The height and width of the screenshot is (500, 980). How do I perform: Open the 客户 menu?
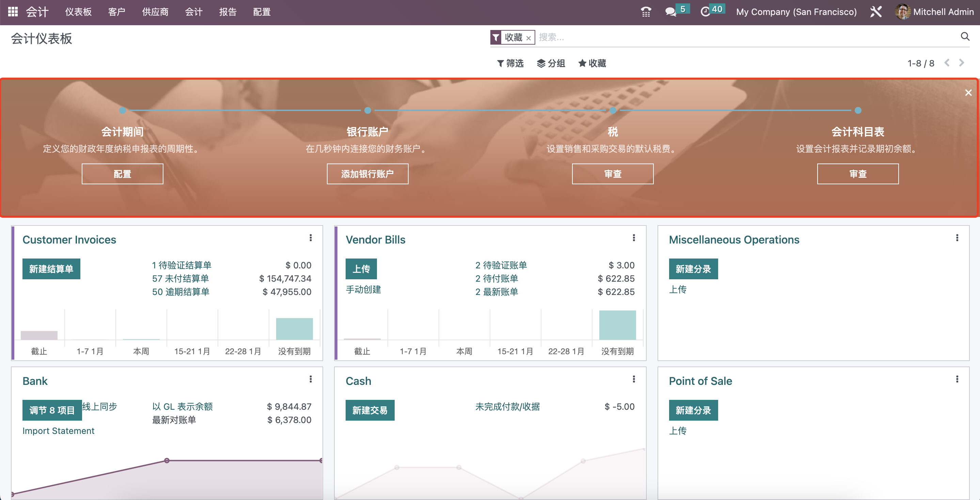(116, 12)
